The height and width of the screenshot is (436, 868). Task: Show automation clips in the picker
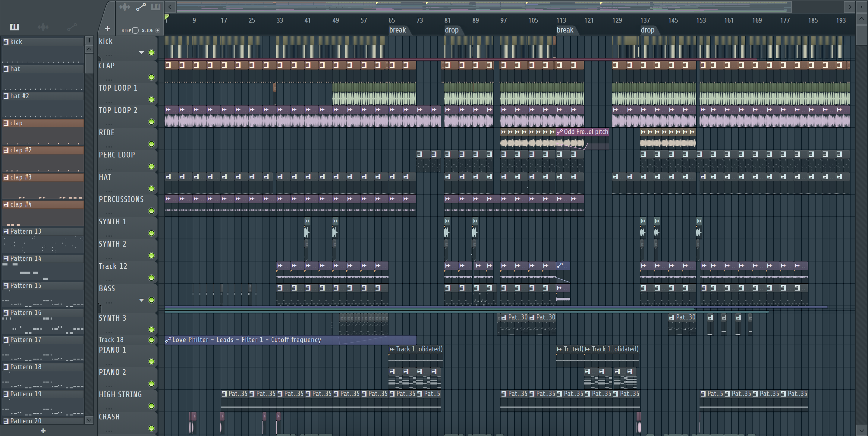click(72, 27)
